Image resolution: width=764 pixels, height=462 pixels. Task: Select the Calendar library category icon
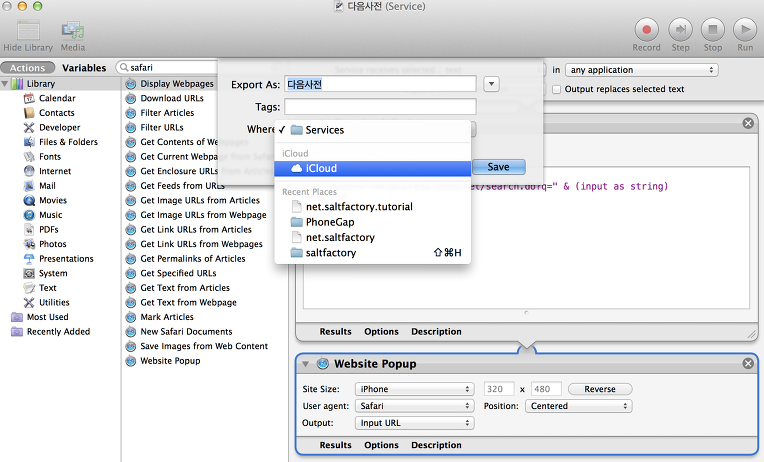(x=29, y=98)
